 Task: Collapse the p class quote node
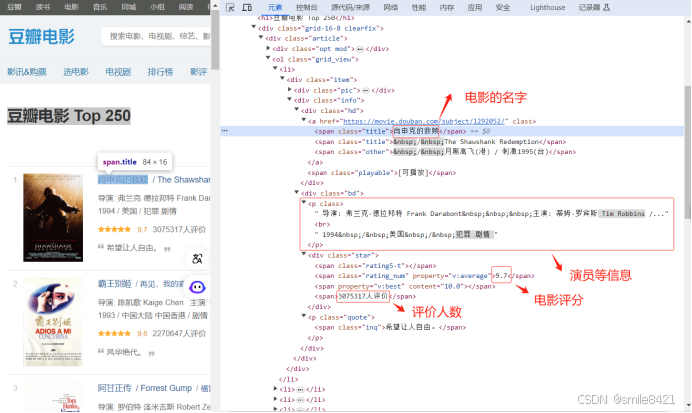(x=304, y=316)
